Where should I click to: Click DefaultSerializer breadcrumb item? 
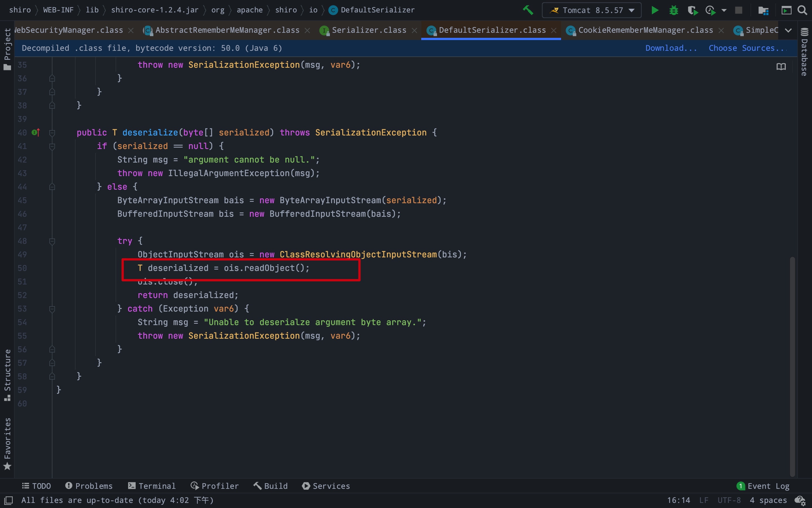[372, 10]
